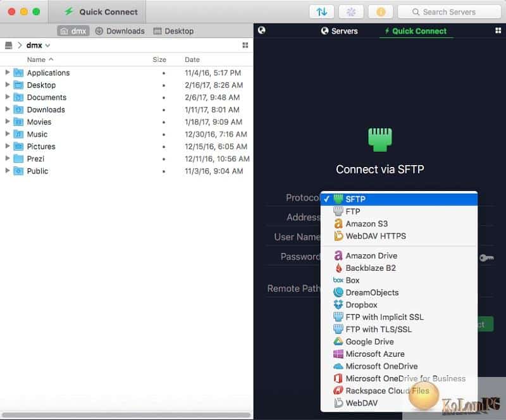Sort by Size column header

(159, 59)
